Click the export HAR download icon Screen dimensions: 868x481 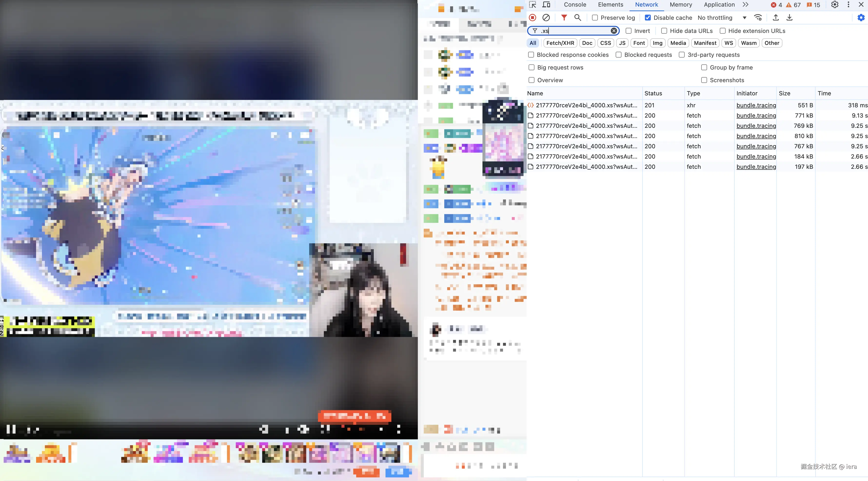pos(789,18)
